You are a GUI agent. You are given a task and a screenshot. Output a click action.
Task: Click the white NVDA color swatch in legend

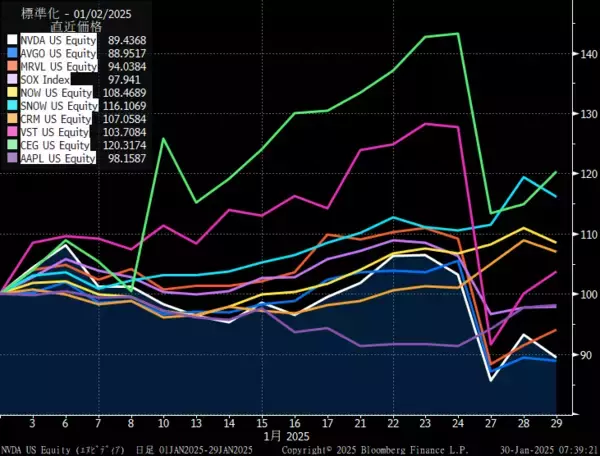pos(11,40)
